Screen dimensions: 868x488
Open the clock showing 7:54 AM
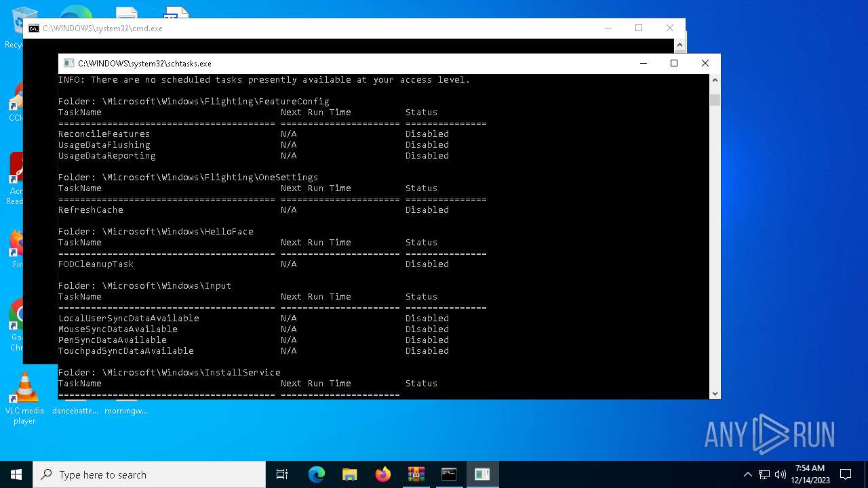click(x=810, y=474)
